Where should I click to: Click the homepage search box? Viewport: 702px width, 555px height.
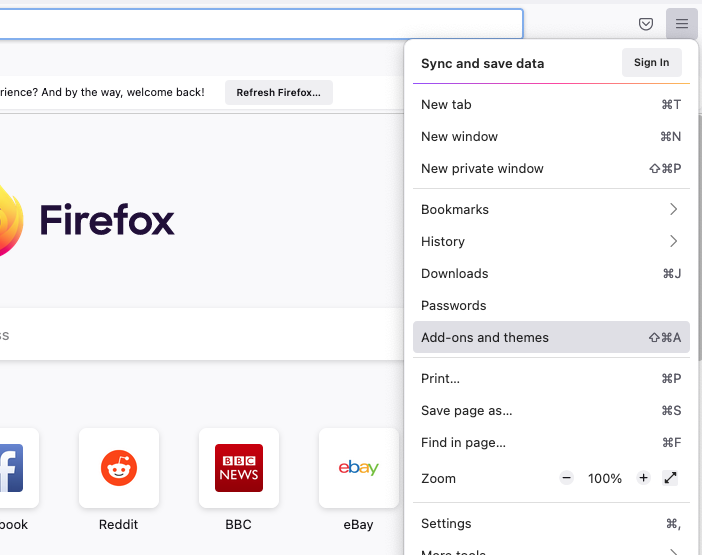[201, 334]
